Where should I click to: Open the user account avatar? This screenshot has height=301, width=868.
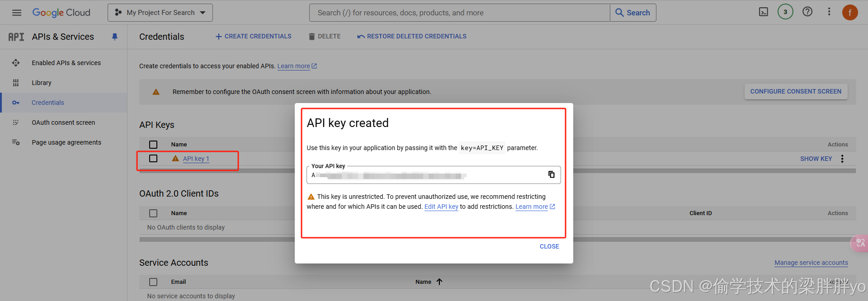[x=850, y=13]
